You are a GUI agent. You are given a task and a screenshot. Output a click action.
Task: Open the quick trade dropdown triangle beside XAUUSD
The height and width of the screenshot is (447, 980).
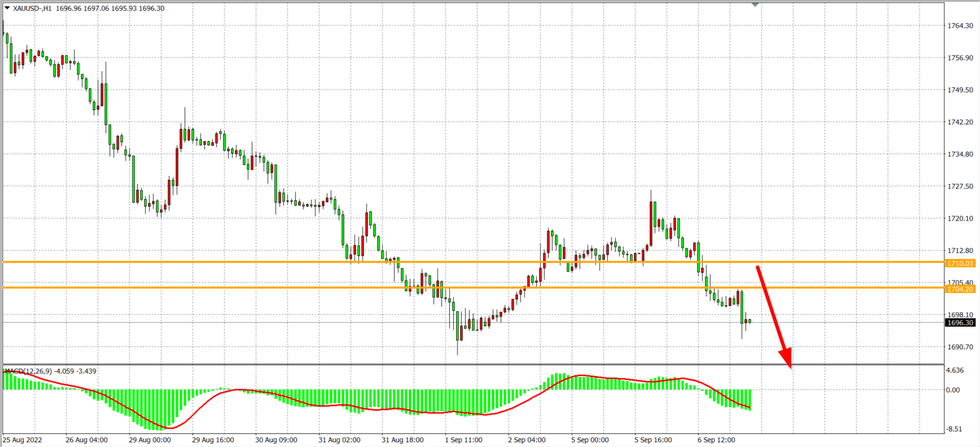(7, 8)
